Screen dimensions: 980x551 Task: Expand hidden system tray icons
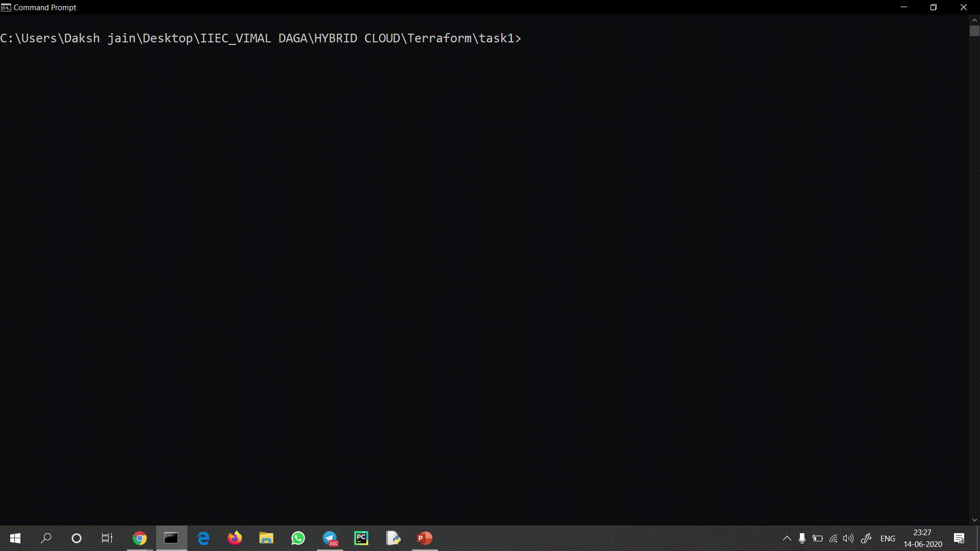(787, 538)
